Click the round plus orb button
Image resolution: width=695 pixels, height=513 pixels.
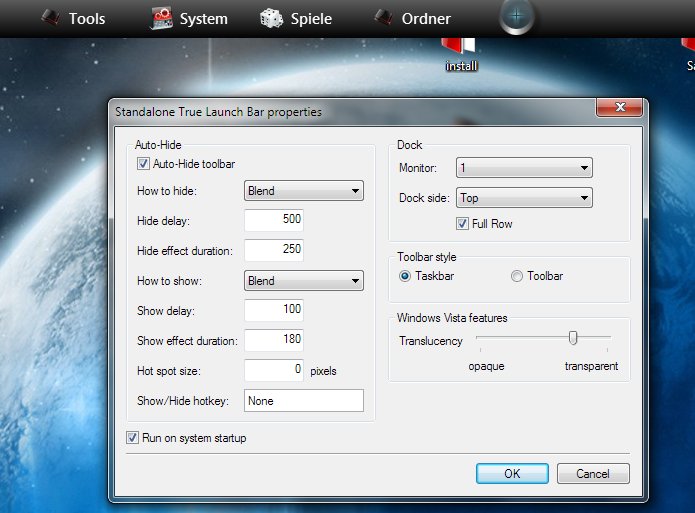coord(516,16)
